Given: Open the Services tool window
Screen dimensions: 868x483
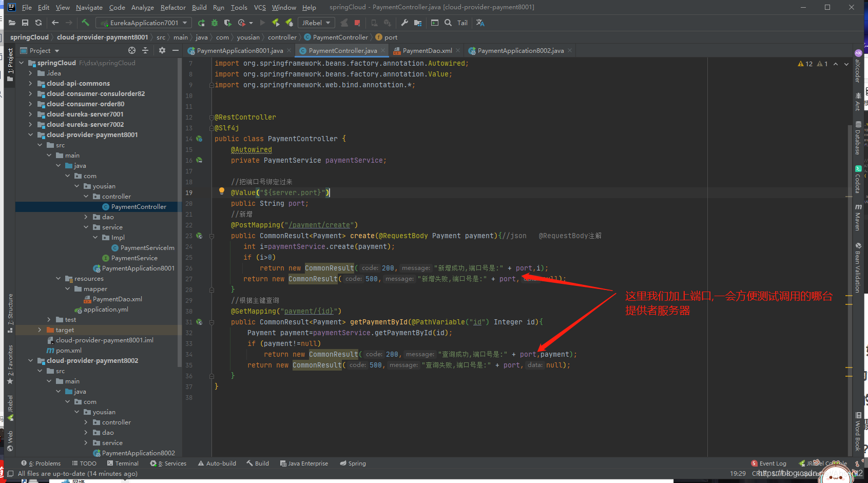Looking at the screenshot, I should point(168,463).
